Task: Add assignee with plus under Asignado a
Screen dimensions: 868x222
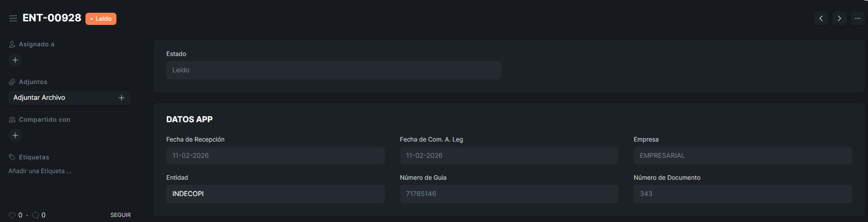Action: click(15, 60)
